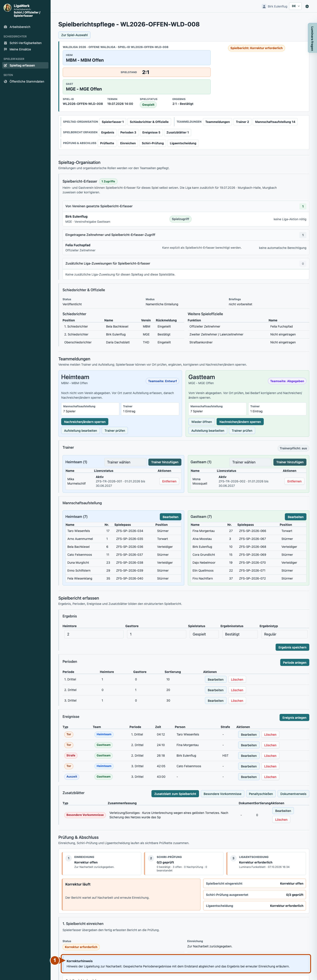317x980 pixels.
Task: Remove trainer Mona Moosquell via Entfernen
Action: coord(294,481)
